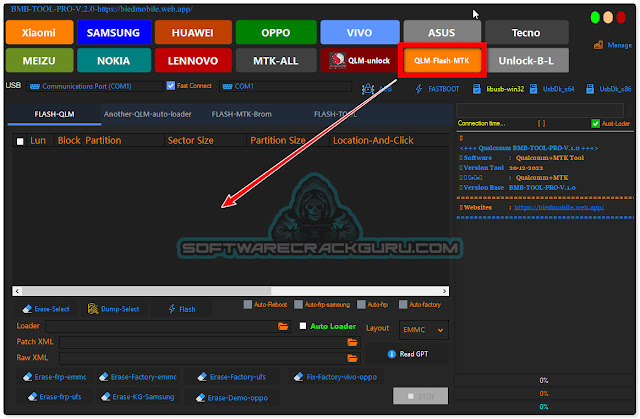This screenshot has width=640, height=419.
Task: Click the orange window control dot
Action: [608, 18]
